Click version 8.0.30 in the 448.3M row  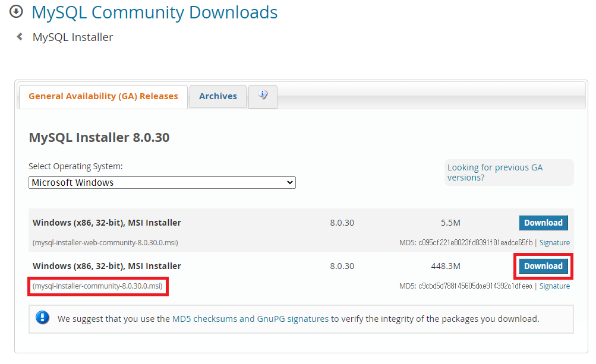click(x=342, y=266)
